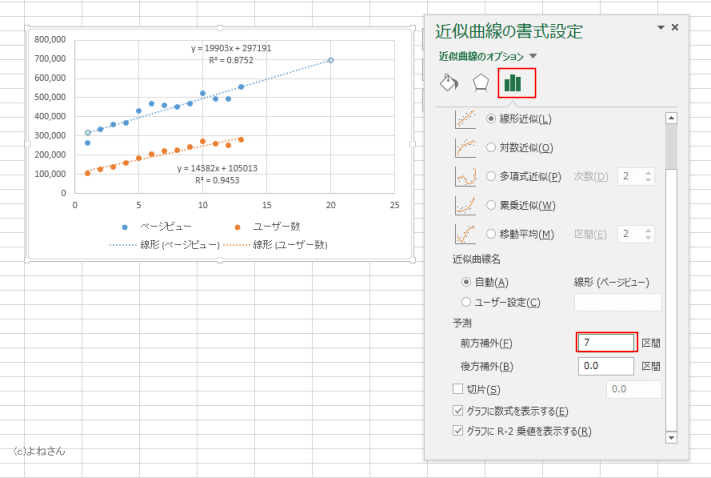
Task: Open the Fill & Line paint bucket tab
Action: [x=449, y=83]
